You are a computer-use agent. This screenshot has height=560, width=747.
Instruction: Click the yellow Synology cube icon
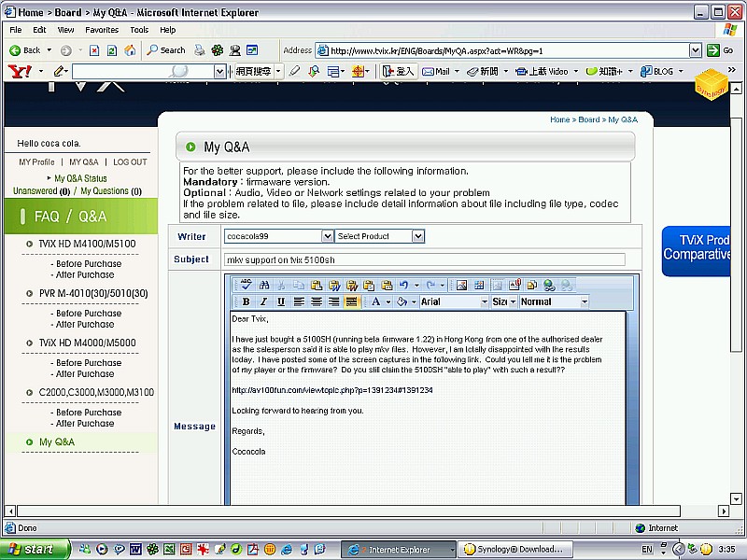coord(712,84)
